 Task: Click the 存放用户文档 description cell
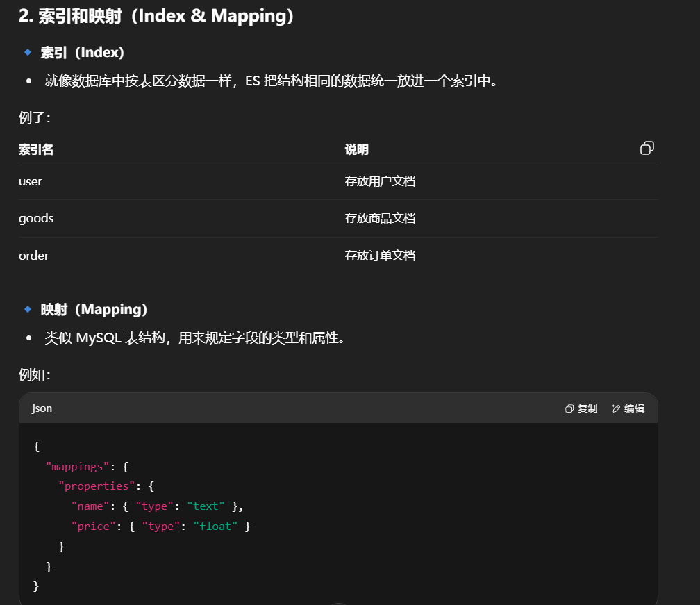[x=380, y=181]
